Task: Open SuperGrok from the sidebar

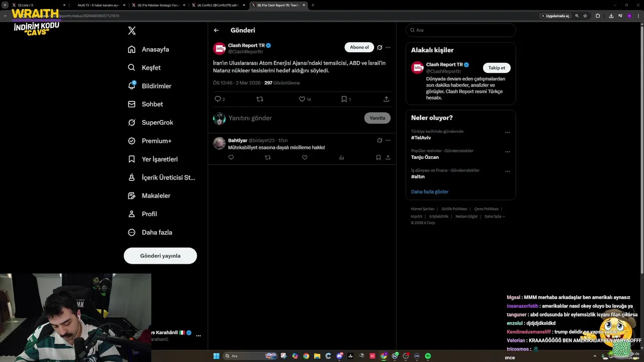Action: (150, 122)
